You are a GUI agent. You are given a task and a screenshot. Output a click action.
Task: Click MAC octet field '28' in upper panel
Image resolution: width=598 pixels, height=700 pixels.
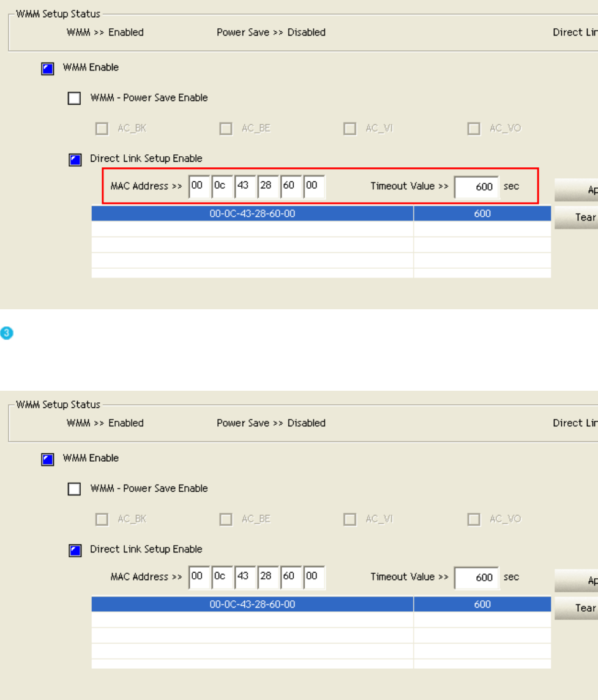[x=268, y=187]
